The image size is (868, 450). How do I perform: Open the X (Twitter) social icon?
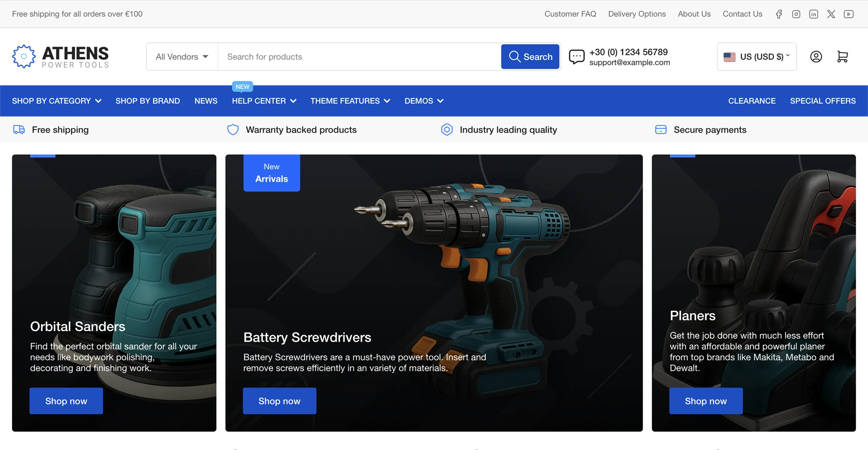coord(831,14)
